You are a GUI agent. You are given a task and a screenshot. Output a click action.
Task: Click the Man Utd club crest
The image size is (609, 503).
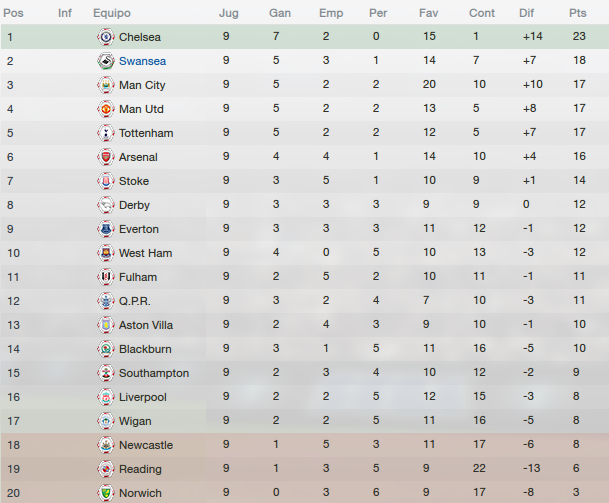click(106, 109)
